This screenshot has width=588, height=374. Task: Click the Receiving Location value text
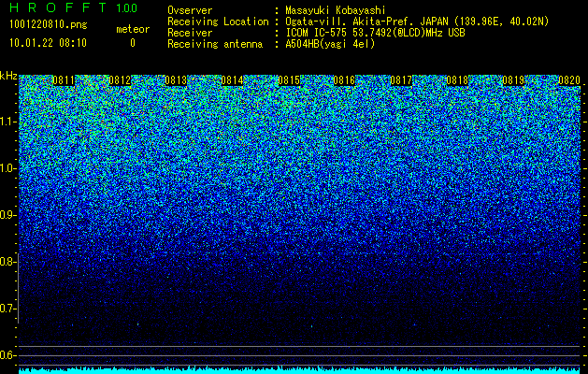pos(417,22)
